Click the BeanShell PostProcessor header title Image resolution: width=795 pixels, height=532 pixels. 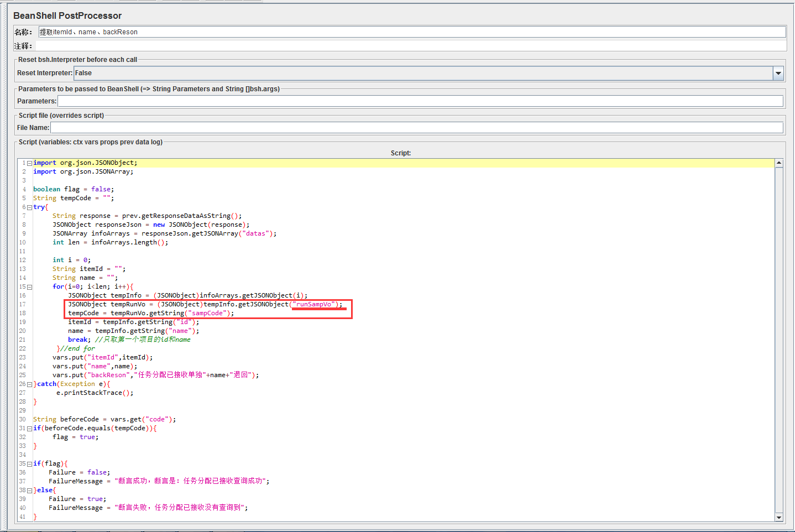point(66,16)
